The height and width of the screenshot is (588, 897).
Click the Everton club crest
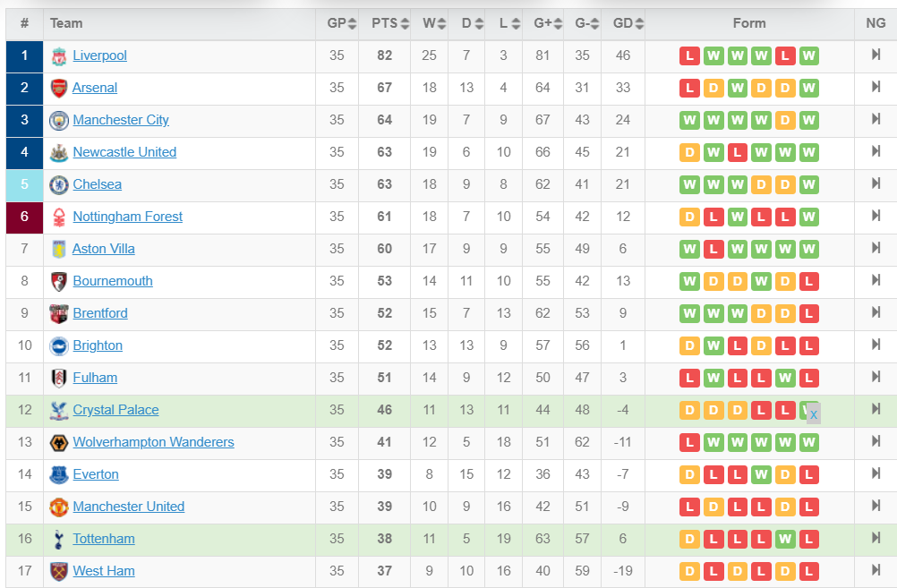(59, 474)
